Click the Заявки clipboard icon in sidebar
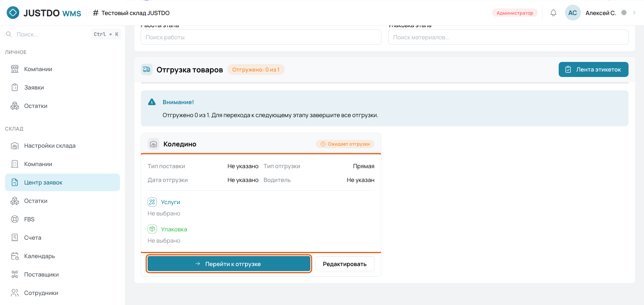The height and width of the screenshot is (305, 644). click(x=15, y=87)
